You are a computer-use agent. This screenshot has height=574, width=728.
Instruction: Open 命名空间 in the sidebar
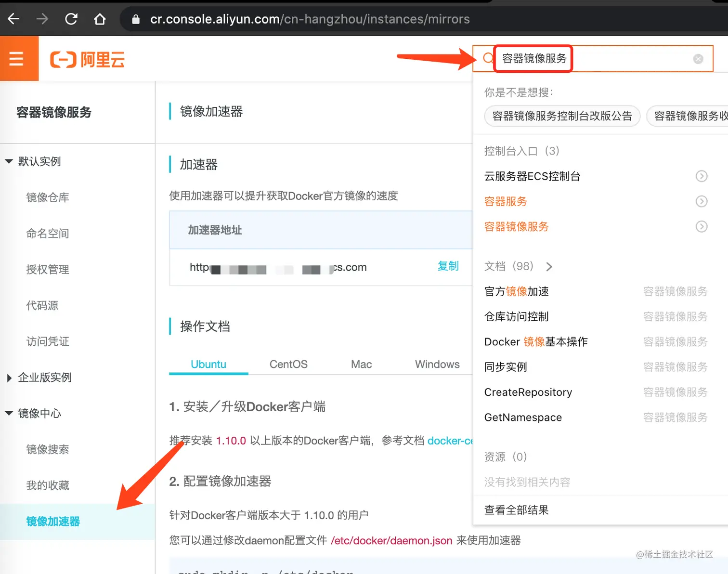pos(48,234)
